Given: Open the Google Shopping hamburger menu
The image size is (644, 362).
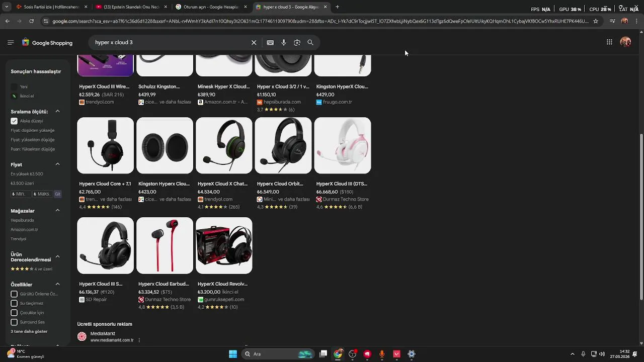Looking at the screenshot, I should coord(11,43).
